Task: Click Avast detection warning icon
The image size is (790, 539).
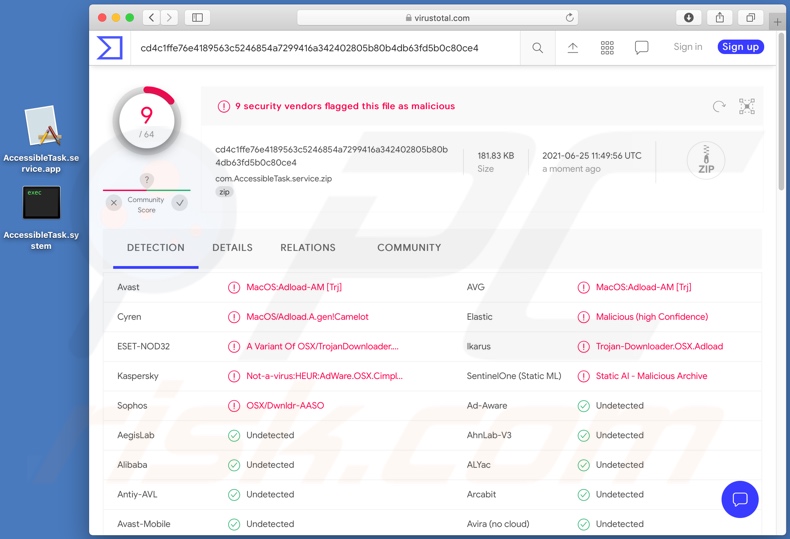Action: pos(234,287)
